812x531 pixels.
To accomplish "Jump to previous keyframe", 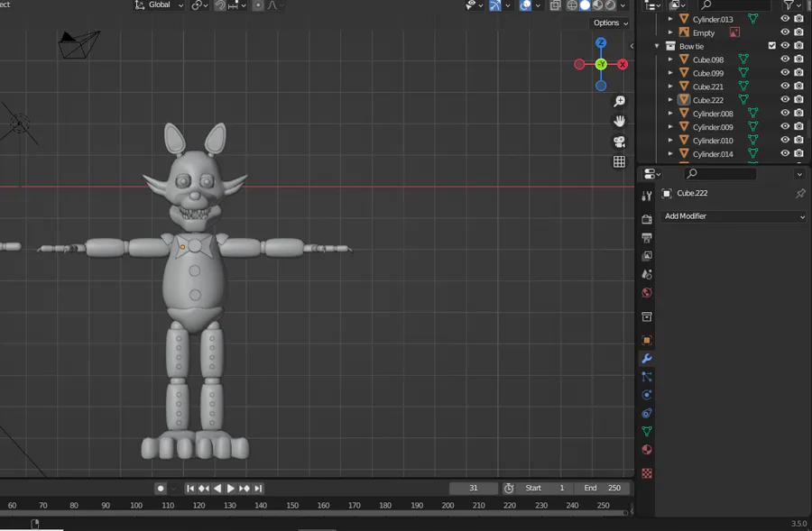I will point(204,488).
